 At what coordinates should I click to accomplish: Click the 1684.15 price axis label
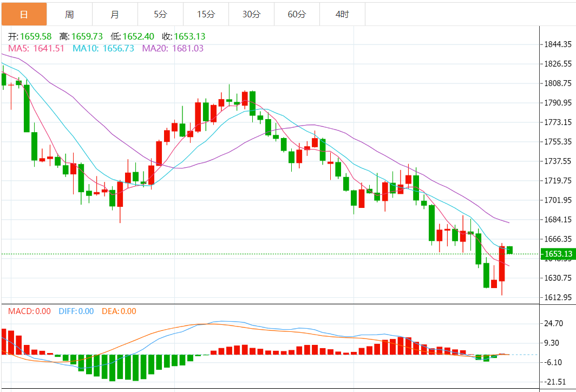click(x=558, y=220)
